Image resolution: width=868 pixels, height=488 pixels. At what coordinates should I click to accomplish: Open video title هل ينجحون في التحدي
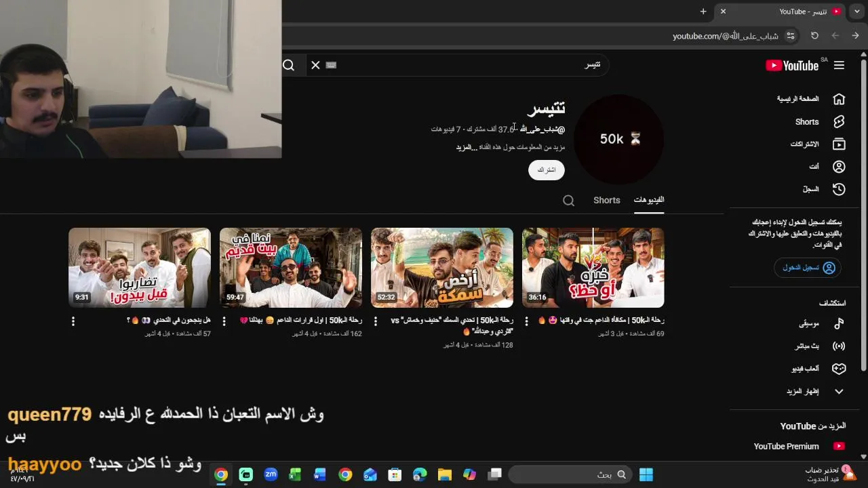pos(169,321)
